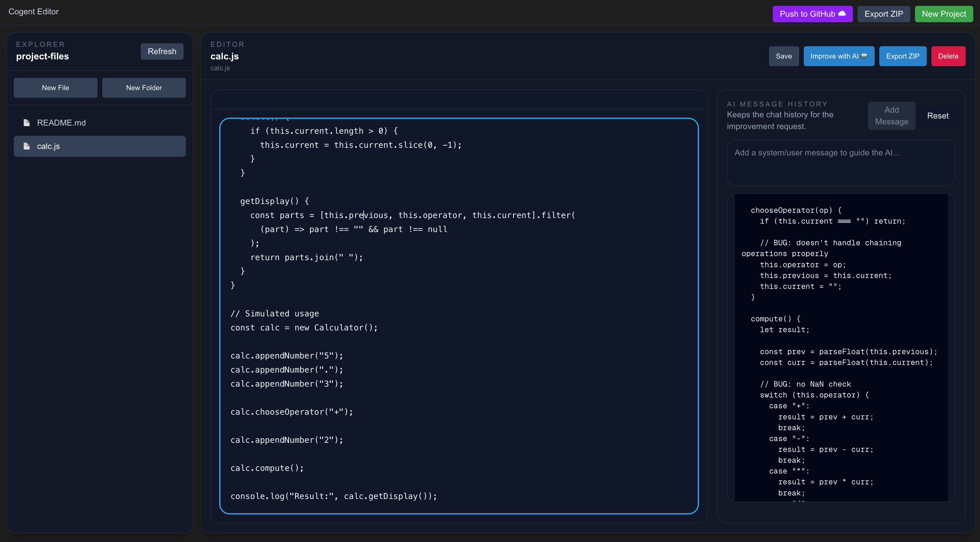Delete the current file
Viewport: 980px width, 542px height.
tap(948, 56)
